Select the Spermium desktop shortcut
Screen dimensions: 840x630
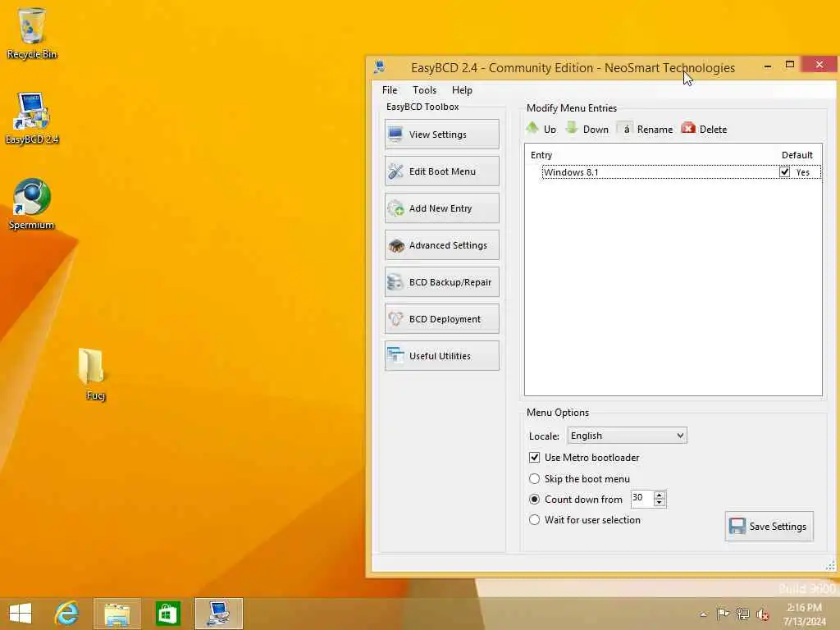point(32,204)
